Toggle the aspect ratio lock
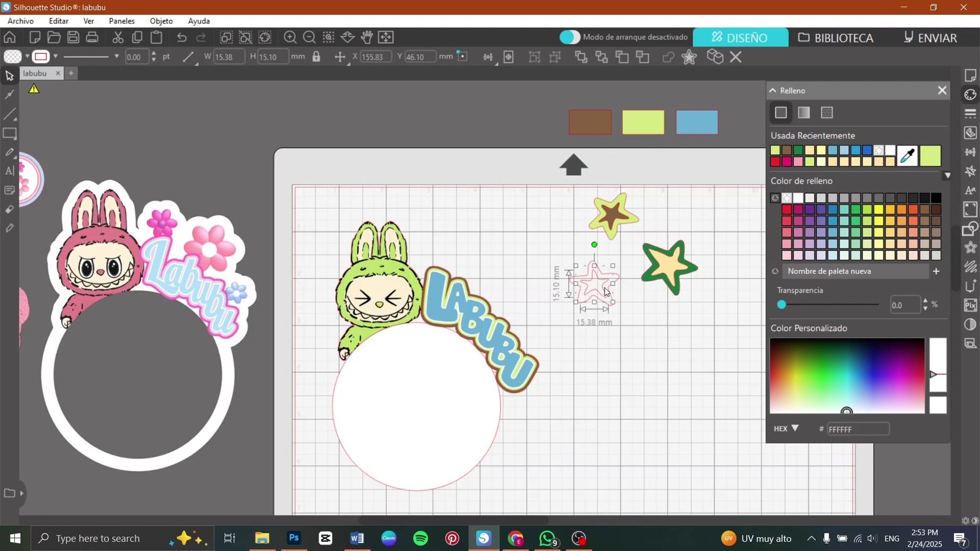Image resolution: width=980 pixels, height=551 pixels. pos(316,57)
